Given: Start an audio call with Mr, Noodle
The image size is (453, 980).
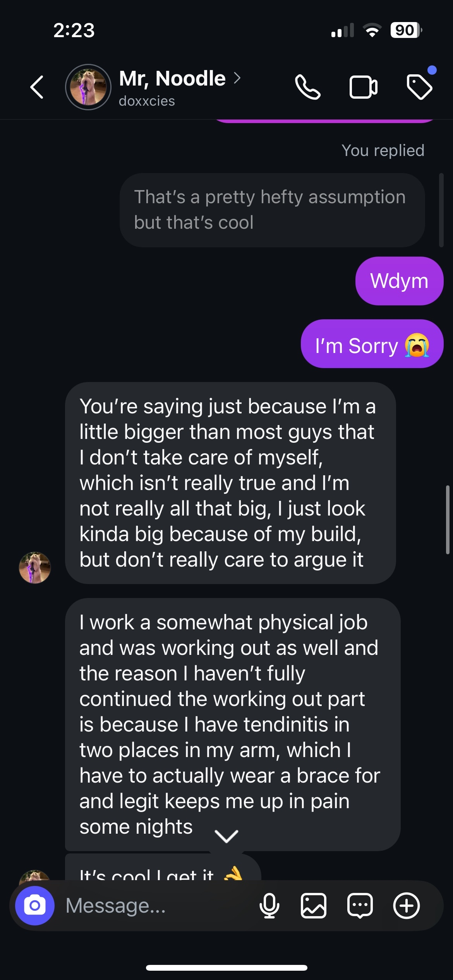Looking at the screenshot, I should (307, 87).
